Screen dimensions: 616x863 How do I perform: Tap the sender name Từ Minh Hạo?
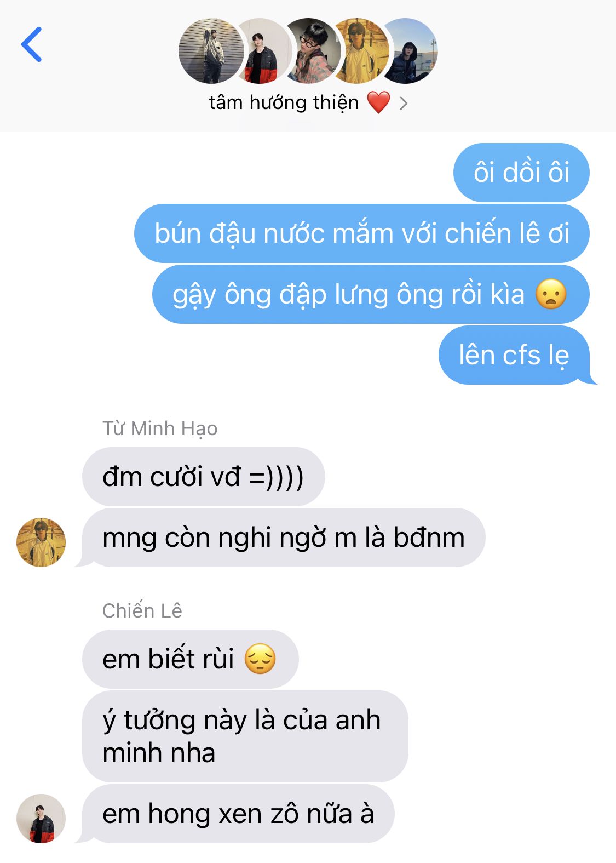[160, 428]
